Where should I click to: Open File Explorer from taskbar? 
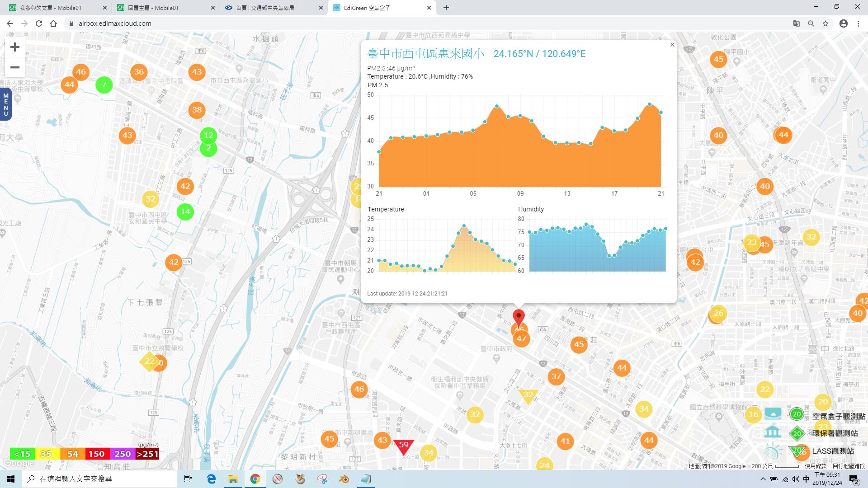click(x=233, y=479)
